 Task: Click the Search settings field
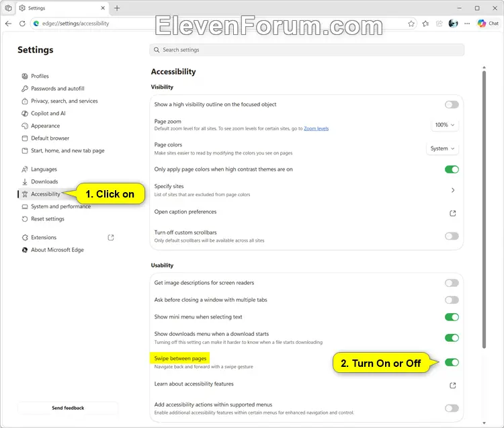306,50
